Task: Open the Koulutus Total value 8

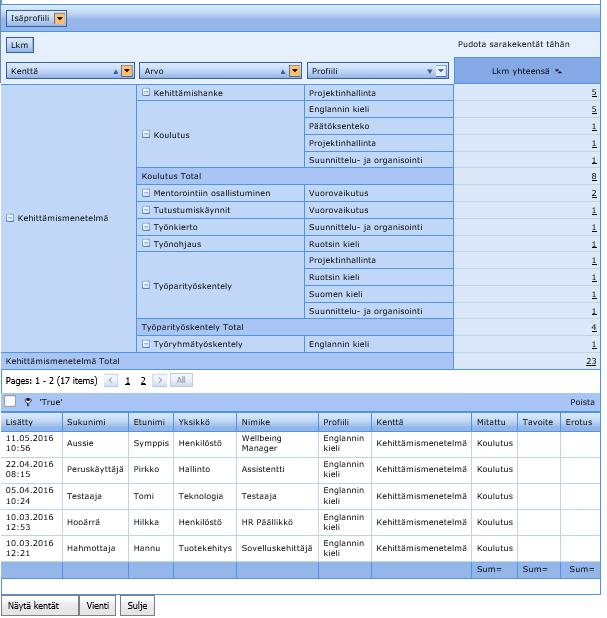Action: [x=594, y=177]
